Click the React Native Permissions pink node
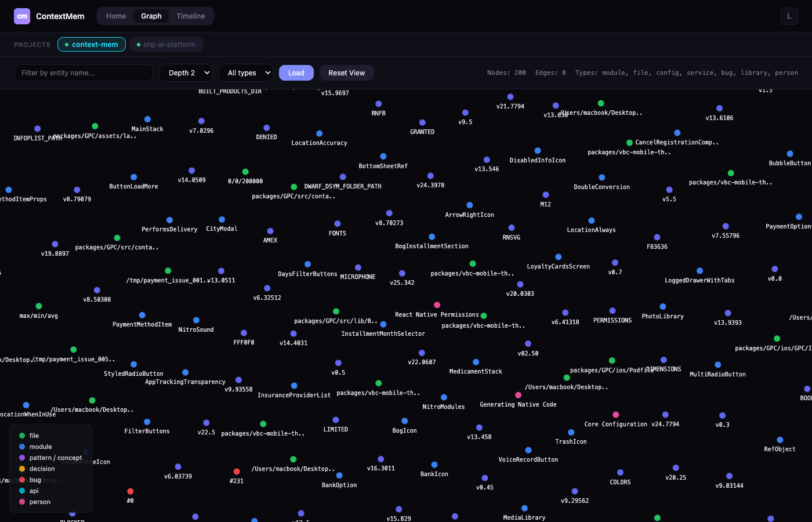This screenshot has width=812, height=522. point(437,305)
